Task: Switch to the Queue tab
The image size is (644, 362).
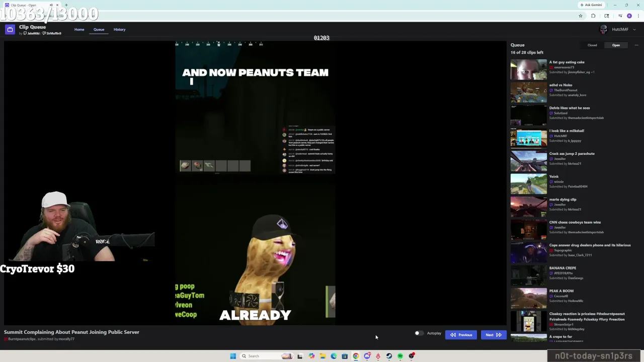Action: (x=99, y=30)
